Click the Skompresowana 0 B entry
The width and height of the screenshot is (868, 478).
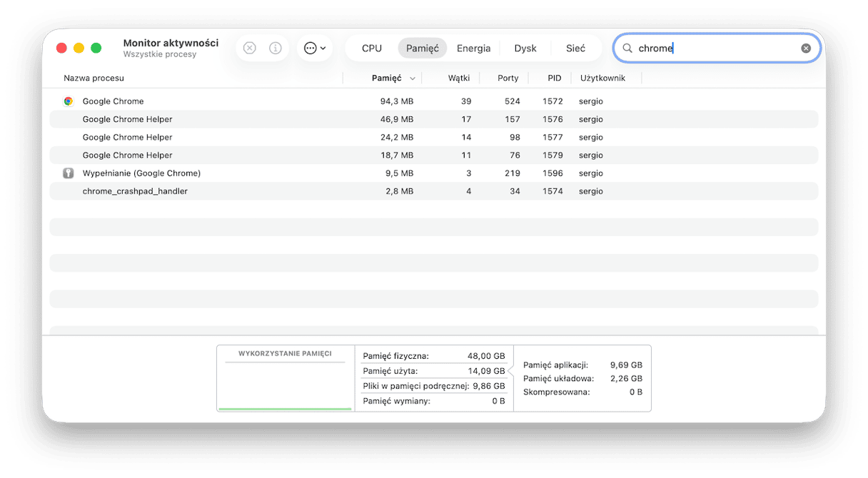(582, 392)
